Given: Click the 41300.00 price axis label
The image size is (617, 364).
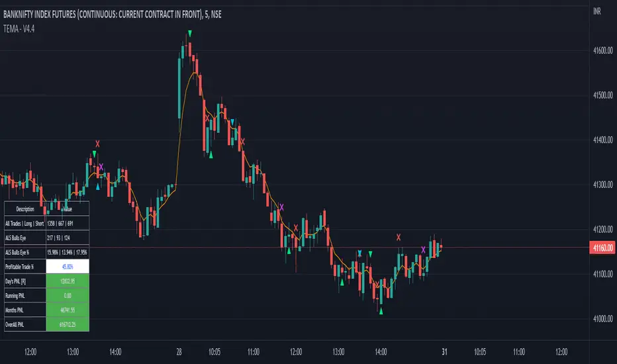Looking at the screenshot, I should point(603,185).
